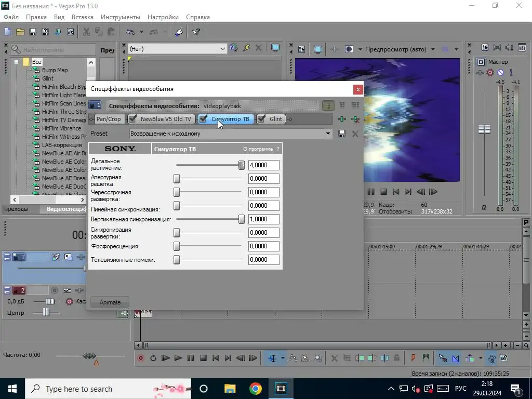Click the Record button in transport bar
This screenshot has width=532, height=399.
141,358
